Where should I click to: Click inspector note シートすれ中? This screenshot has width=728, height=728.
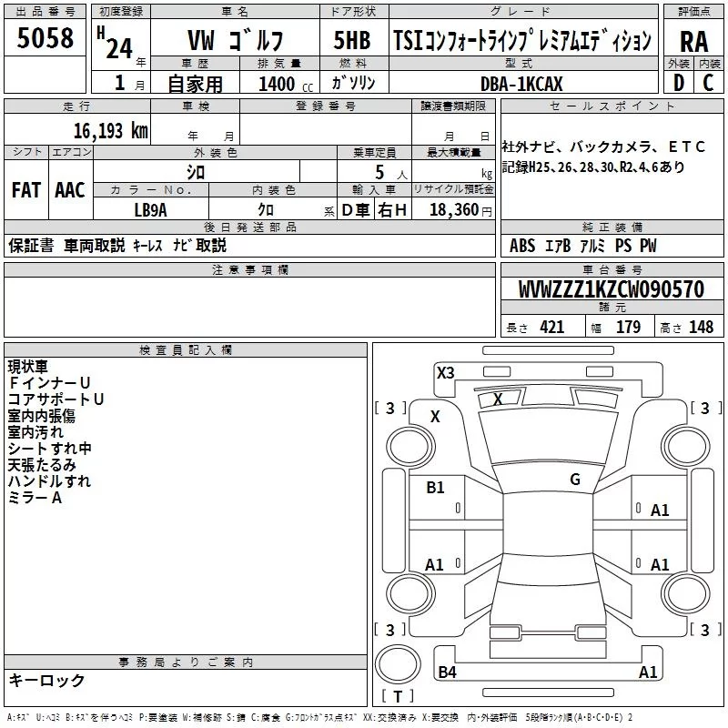point(50,449)
